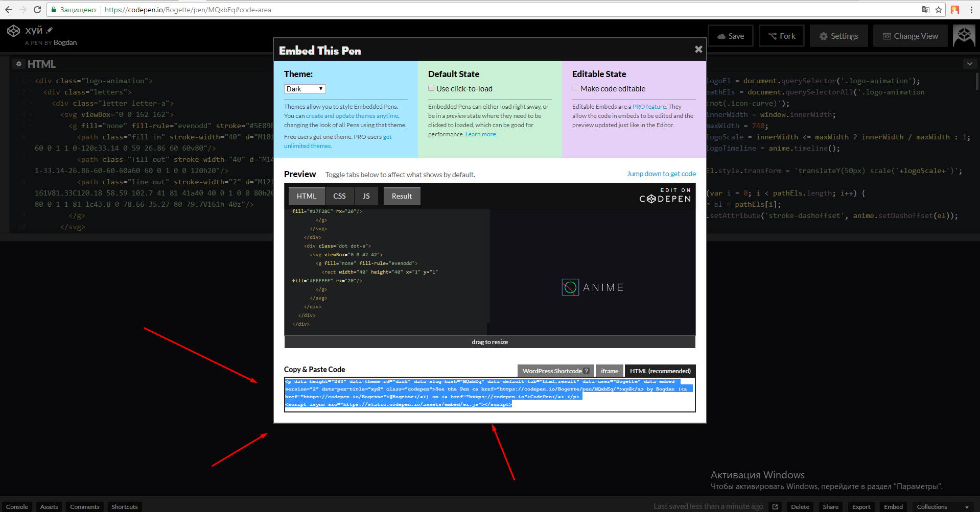Open the Theme dropdown set to Dark
The width and height of the screenshot is (980, 512).
305,89
